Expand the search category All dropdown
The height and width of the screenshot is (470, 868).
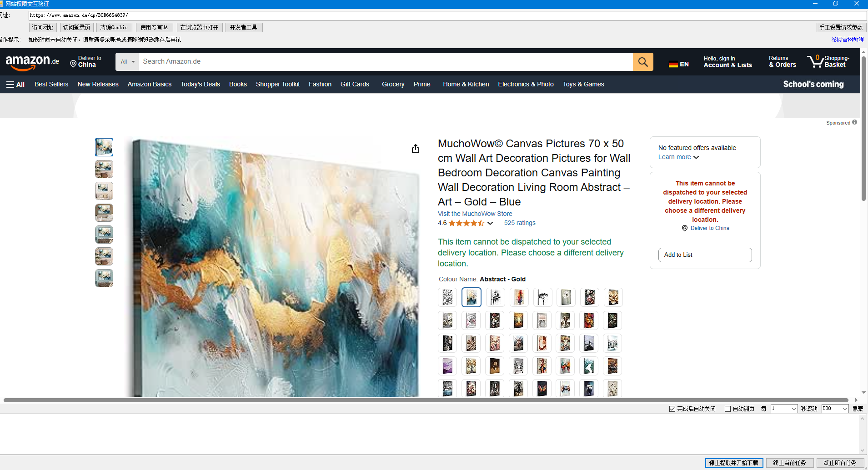(127, 62)
